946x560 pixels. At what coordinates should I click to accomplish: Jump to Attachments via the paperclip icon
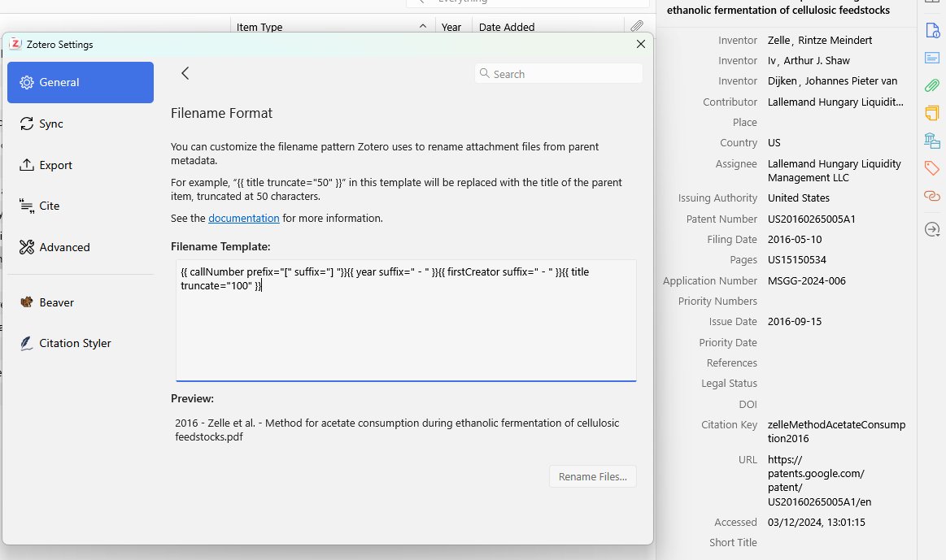point(932,85)
